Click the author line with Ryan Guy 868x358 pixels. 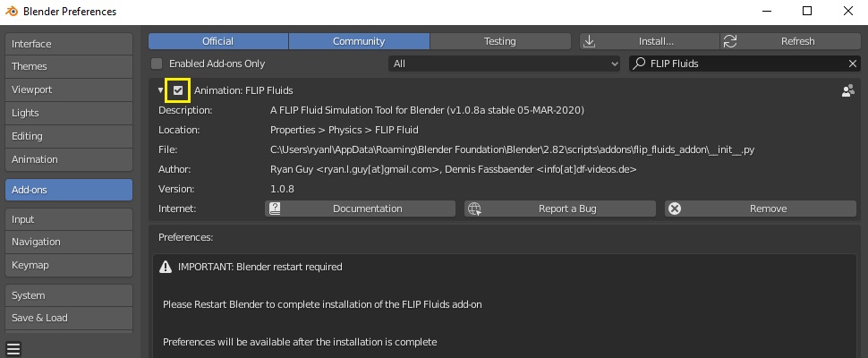[x=454, y=170]
